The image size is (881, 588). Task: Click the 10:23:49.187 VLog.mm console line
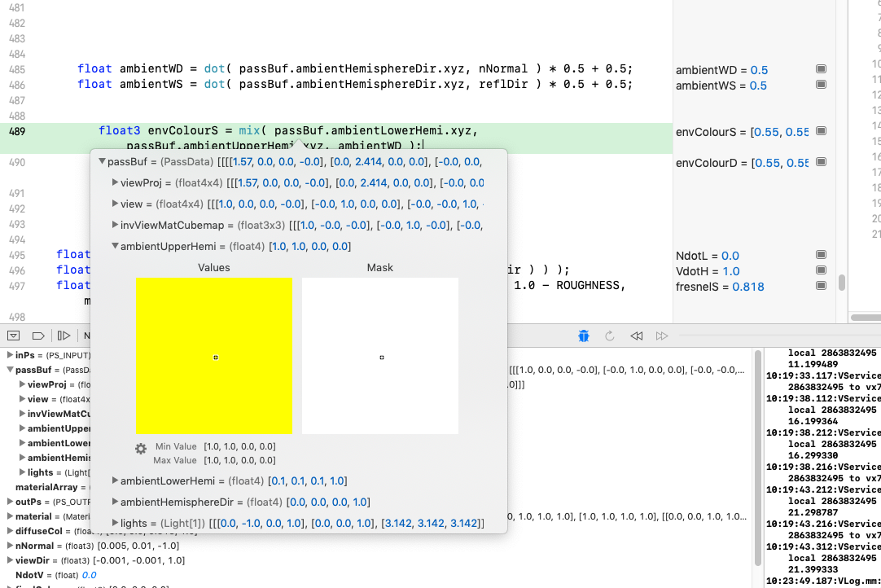(823, 581)
